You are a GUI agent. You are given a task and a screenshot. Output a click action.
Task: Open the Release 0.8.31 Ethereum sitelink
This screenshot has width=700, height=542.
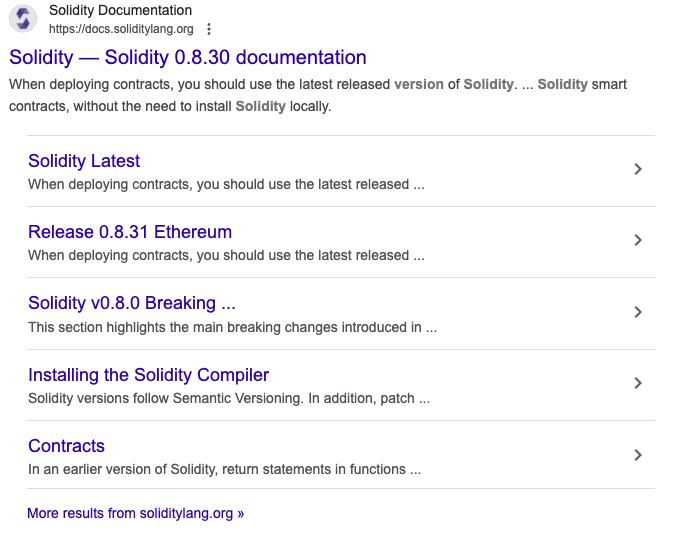(130, 232)
